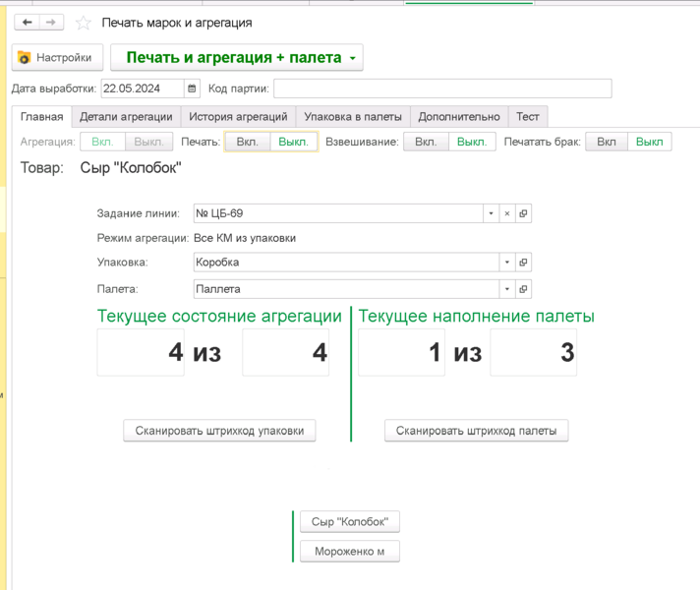Switch Печатать брак to Выкл
Image resolution: width=700 pixels, height=590 pixels.
(x=650, y=142)
